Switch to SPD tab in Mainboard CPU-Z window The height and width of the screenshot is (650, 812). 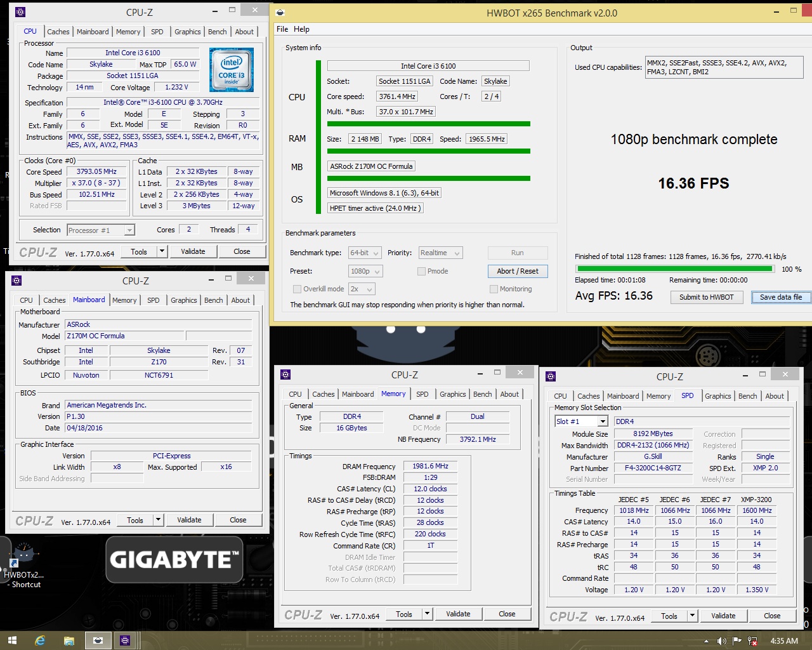[154, 300]
